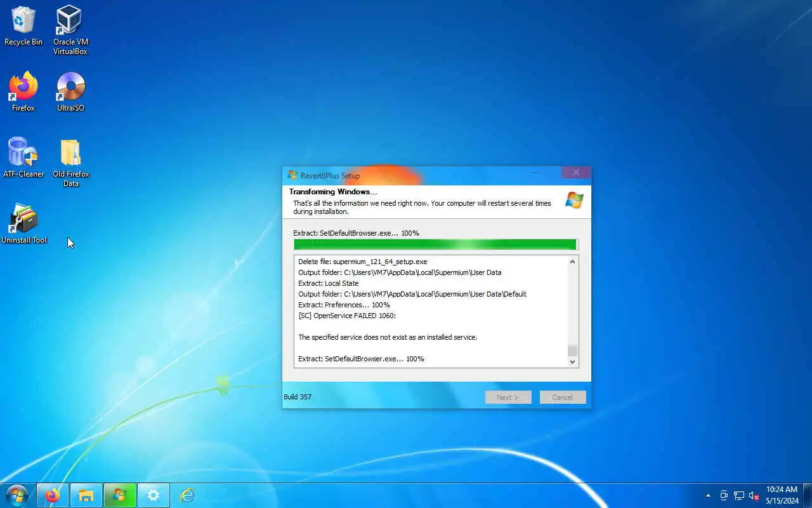Click the 'Build 357' label
The height and width of the screenshot is (508, 812).
click(298, 397)
